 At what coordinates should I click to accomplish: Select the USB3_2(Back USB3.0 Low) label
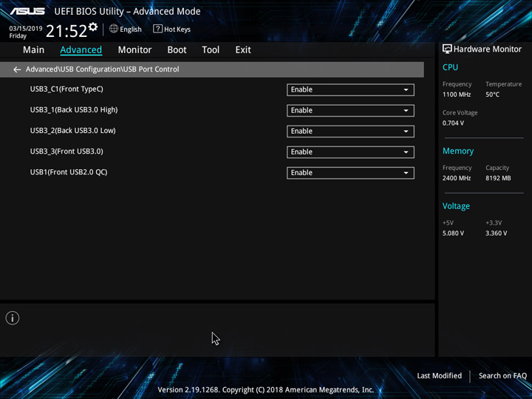[x=73, y=131]
